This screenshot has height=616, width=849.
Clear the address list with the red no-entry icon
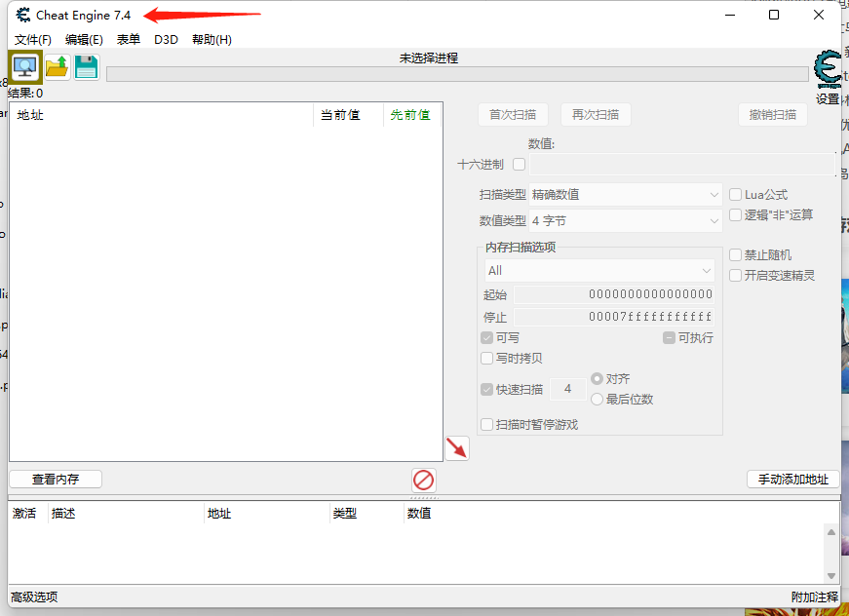(423, 481)
